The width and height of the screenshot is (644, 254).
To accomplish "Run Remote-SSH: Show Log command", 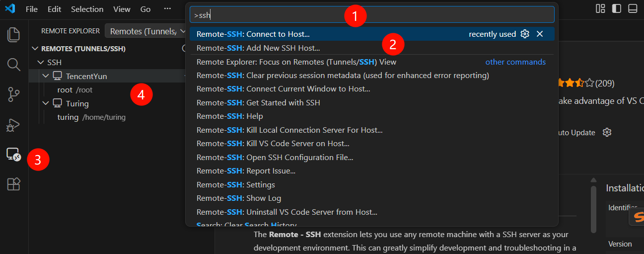I will click(372, 198).
